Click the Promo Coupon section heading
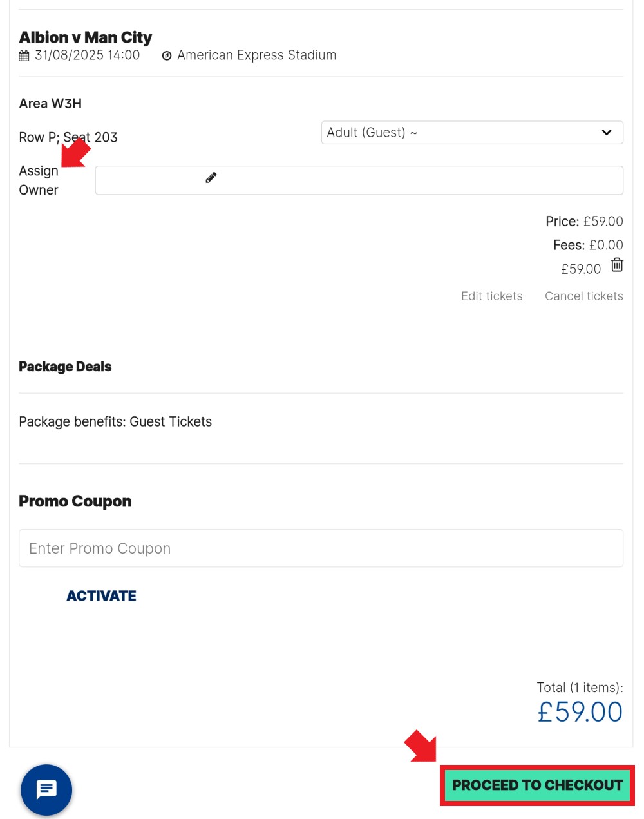Viewport: 644px width, 819px height. [75, 501]
